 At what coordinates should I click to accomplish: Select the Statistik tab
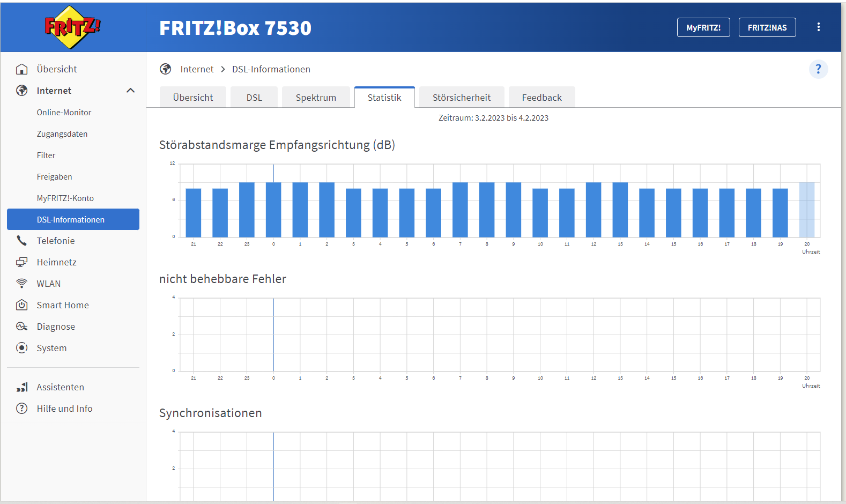coord(384,97)
